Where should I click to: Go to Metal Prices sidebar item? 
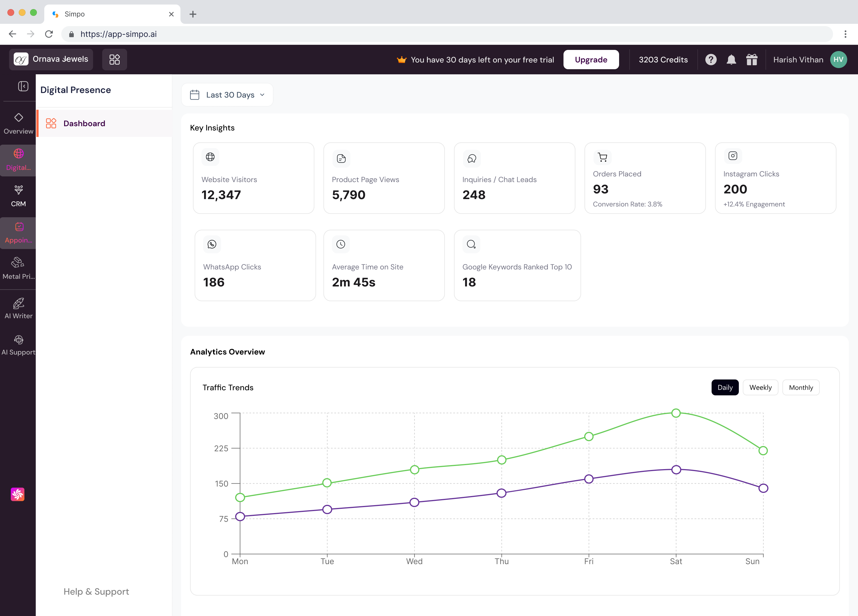click(18, 269)
